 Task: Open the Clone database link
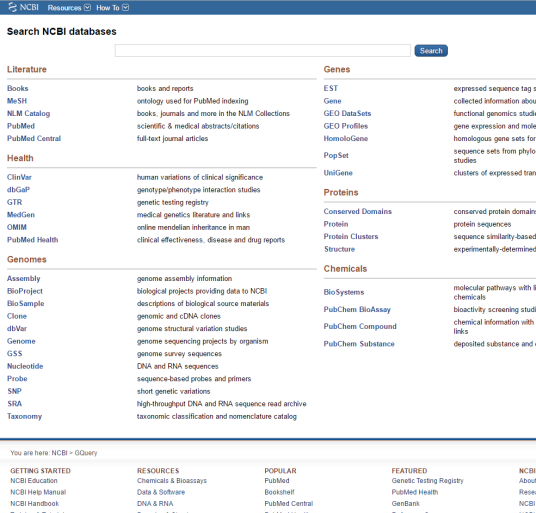point(17,316)
